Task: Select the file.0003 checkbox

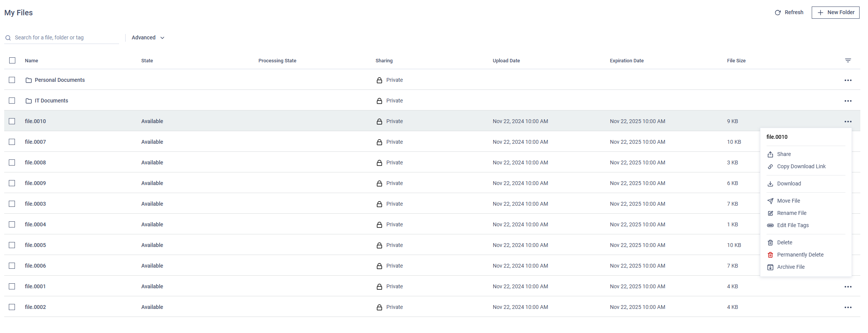Action: click(x=12, y=204)
